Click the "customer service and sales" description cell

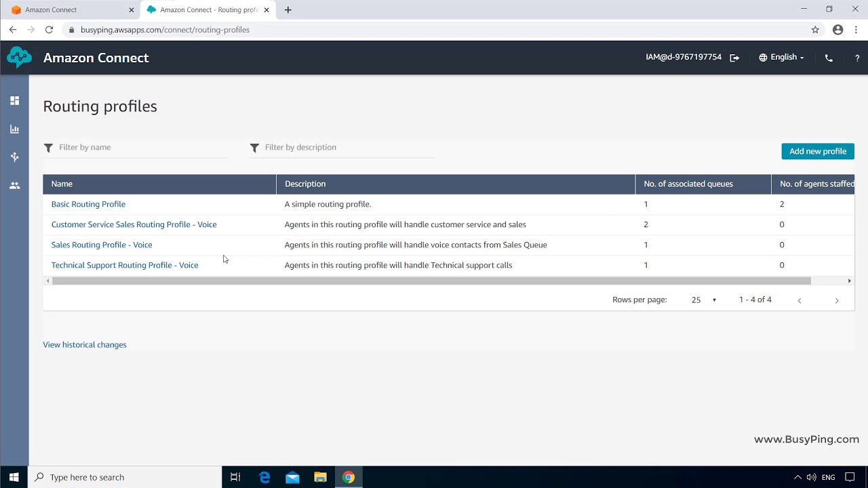(x=405, y=224)
